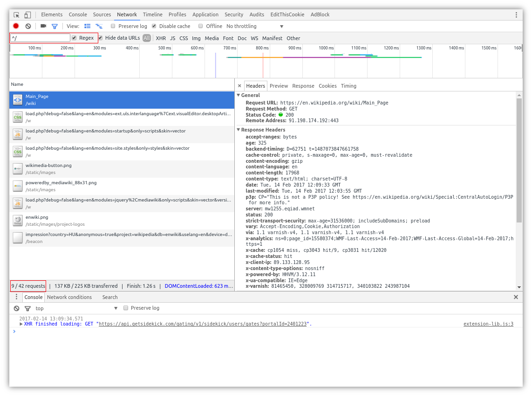The width and height of the screenshot is (532, 396).
Task: Open the EditThisCookie tab
Action: point(287,14)
